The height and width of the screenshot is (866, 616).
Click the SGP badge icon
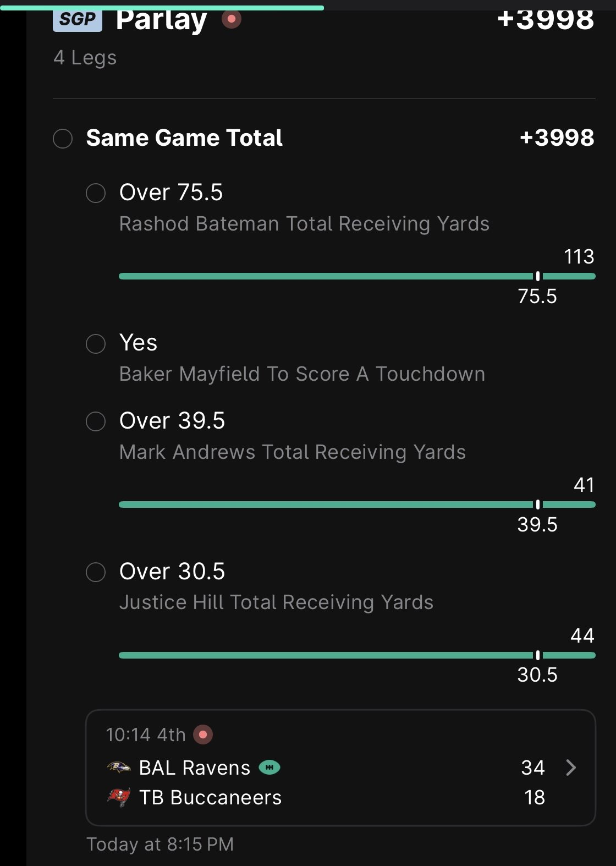pyautogui.click(x=78, y=20)
